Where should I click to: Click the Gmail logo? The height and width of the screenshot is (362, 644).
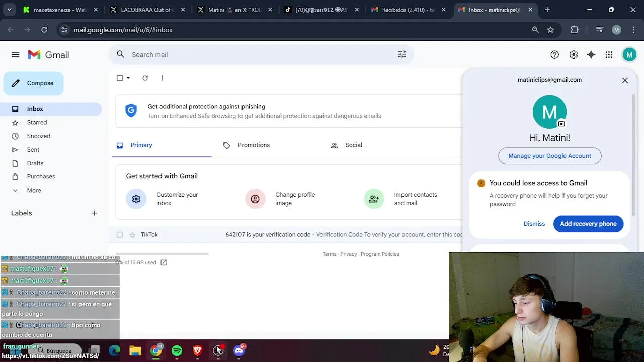48,55
